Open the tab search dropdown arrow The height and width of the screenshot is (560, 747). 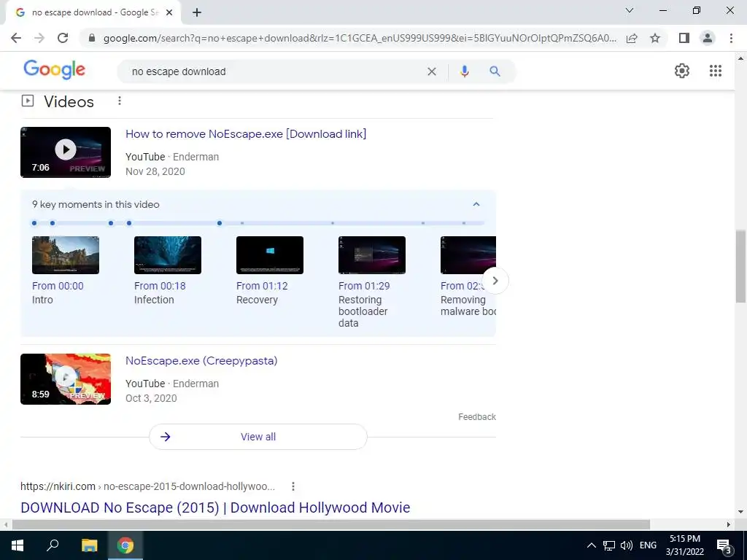point(630,10)
